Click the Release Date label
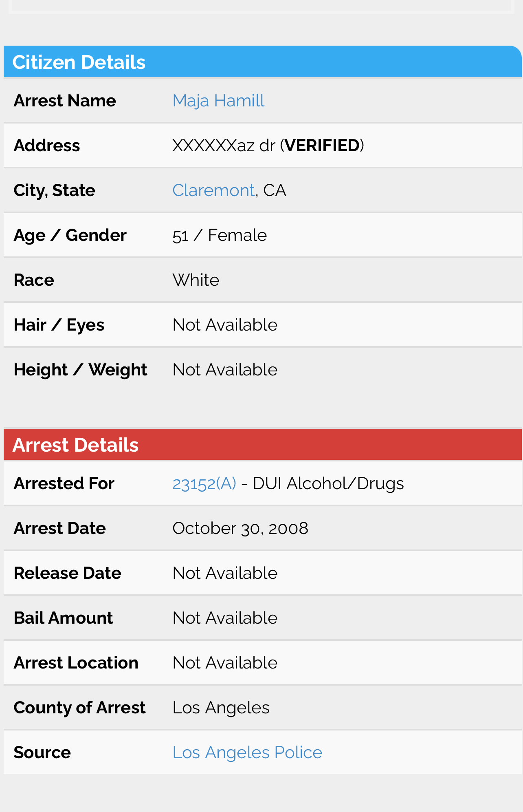The image size is (523, 812). click(68, 573)
